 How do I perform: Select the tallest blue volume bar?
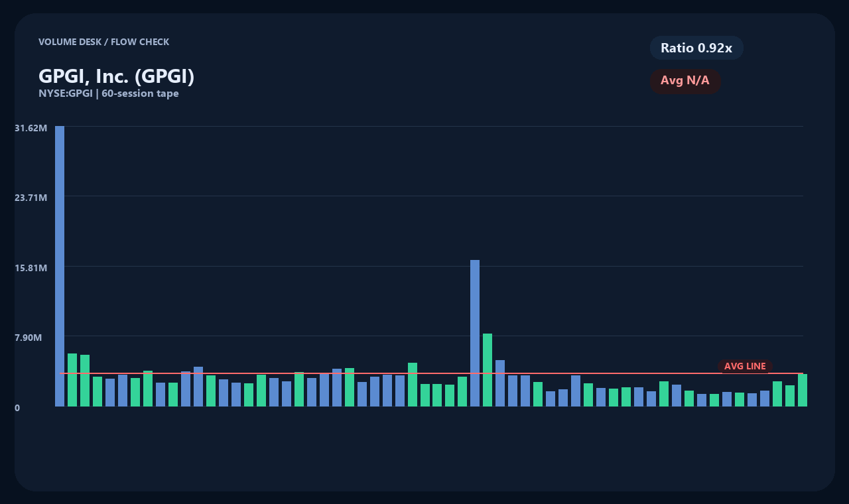click(60, 266)
